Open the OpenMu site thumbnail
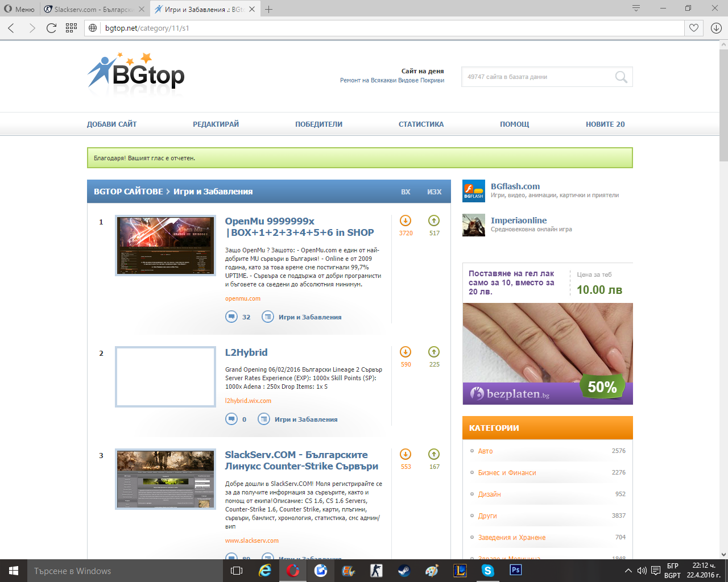 pos(166,246)
